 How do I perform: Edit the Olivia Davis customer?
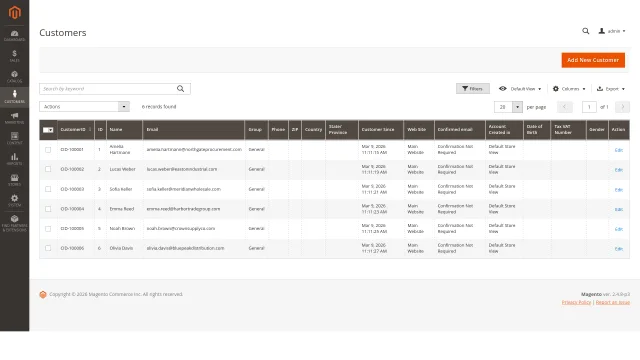619,249
